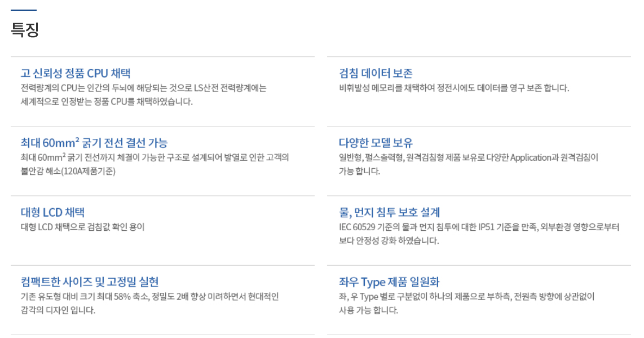Image resolution: width=644 pixels, height=338 pixels.
Task: Click the word LS산전 in the CPU description
Action: 206,88
